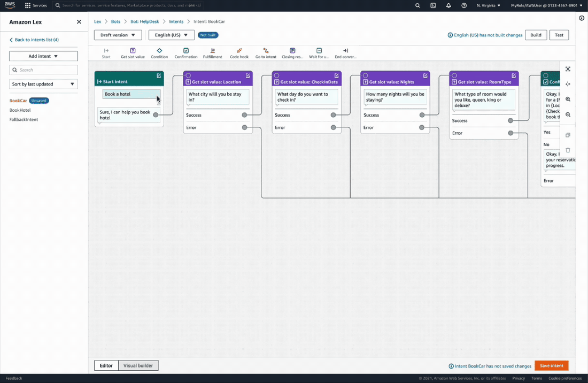Click Location block Success output port
Viewport: 588px width, 383px height.
coord(244,115)
